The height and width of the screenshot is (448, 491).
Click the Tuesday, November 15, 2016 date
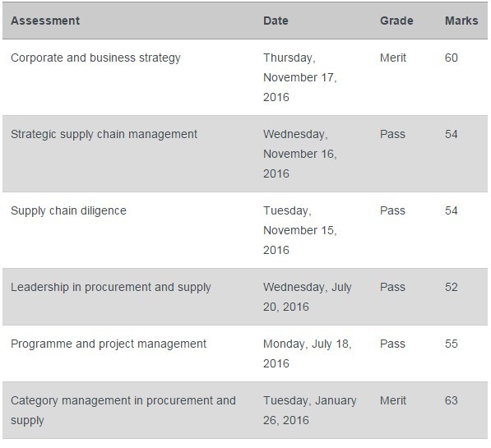click(x=300, y=230)
